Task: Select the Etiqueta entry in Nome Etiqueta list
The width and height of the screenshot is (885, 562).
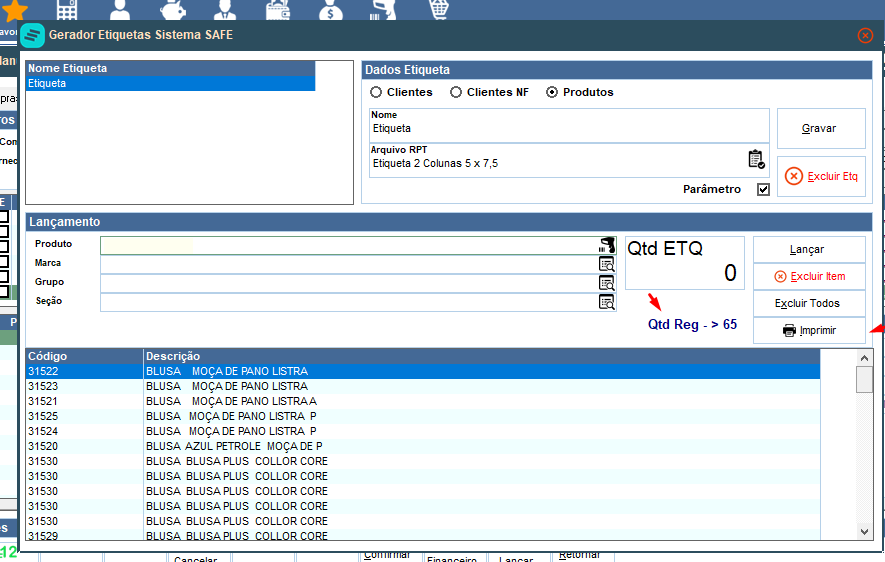Action: tap(170, 84)
